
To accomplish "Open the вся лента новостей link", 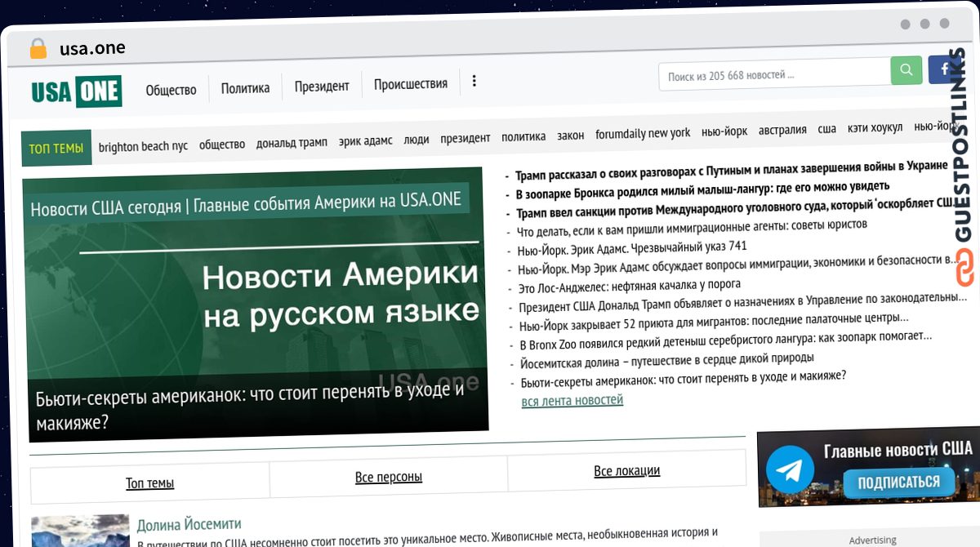I will coord(572,401).
